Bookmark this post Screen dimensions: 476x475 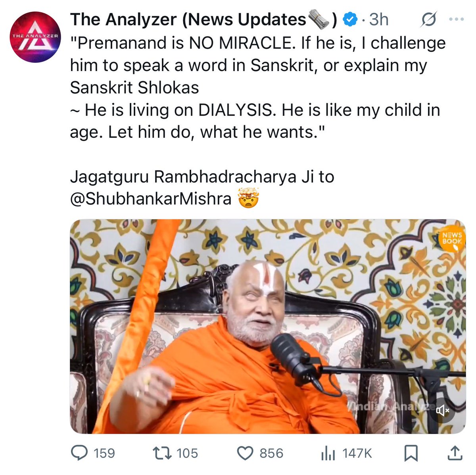(411, 453)
